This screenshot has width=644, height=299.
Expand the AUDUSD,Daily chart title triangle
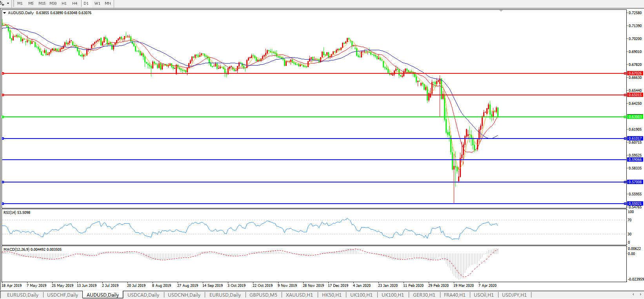(4, 13)
